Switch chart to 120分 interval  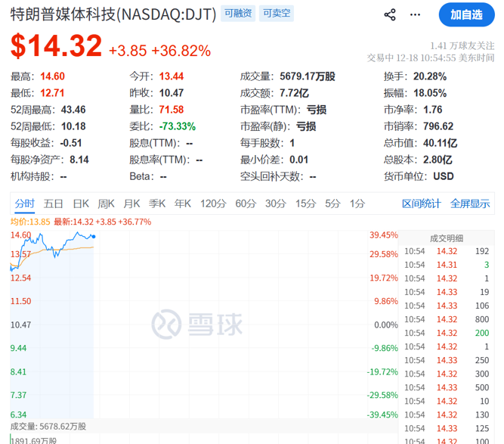213,203
